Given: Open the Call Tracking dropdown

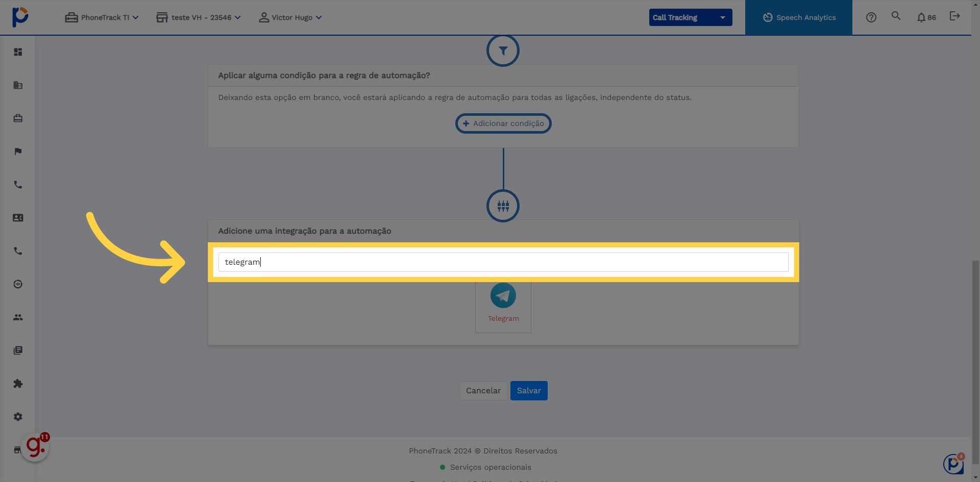Looking at the screenshot, I should pyautogui.click(x=691, y=17).
